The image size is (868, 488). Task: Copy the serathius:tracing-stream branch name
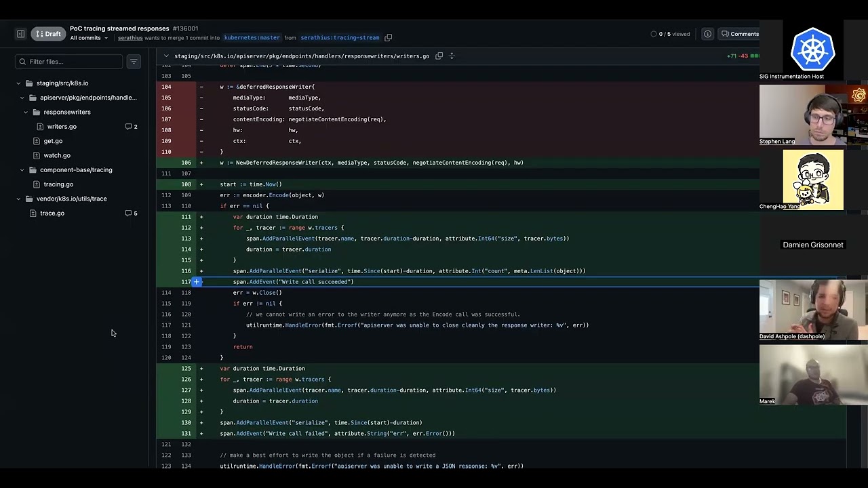point(389,38)
